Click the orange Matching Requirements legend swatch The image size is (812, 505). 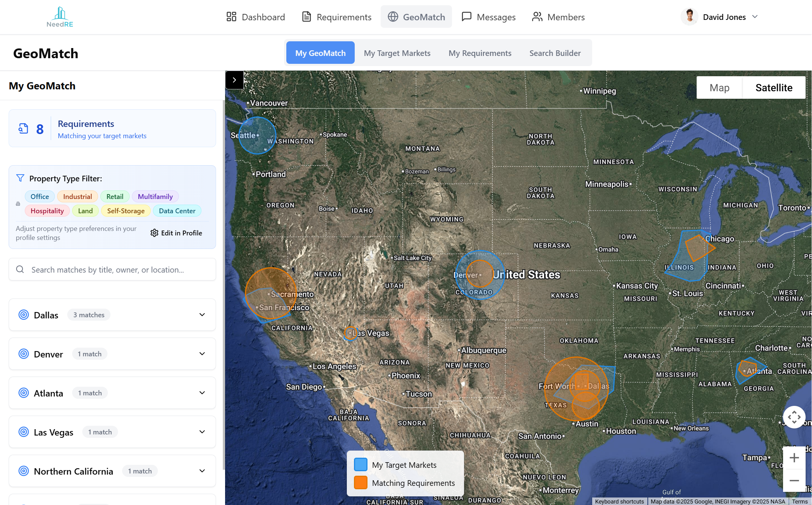click(x=360, y=482)
